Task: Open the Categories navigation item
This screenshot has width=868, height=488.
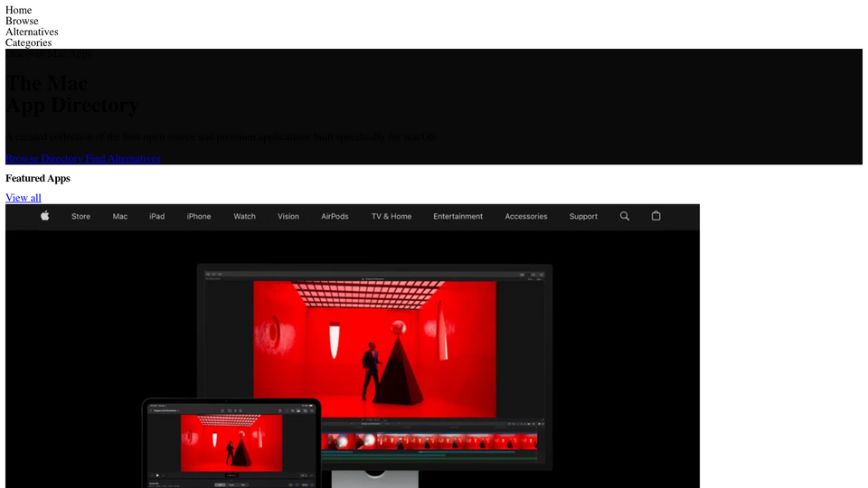Action: pos(28,42)
